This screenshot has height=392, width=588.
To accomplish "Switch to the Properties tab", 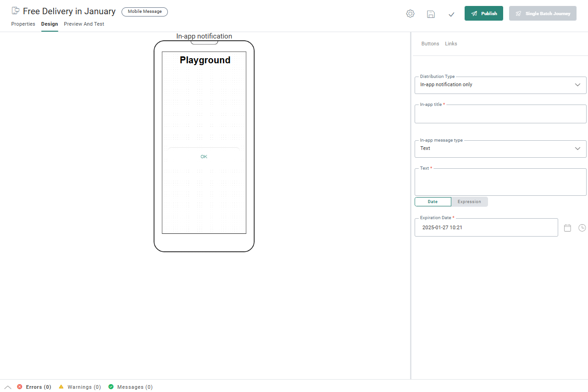I will click(x=23, y=24).
